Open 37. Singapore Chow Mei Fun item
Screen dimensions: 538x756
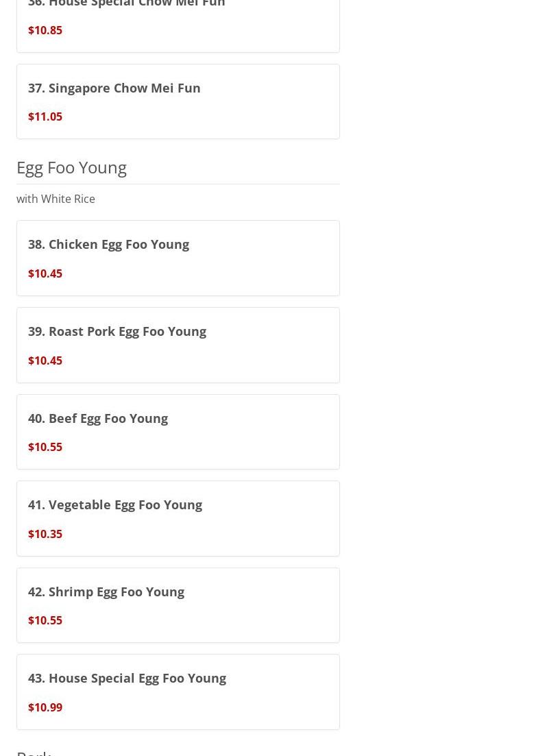pyautogui.click(x=114, y=88)
